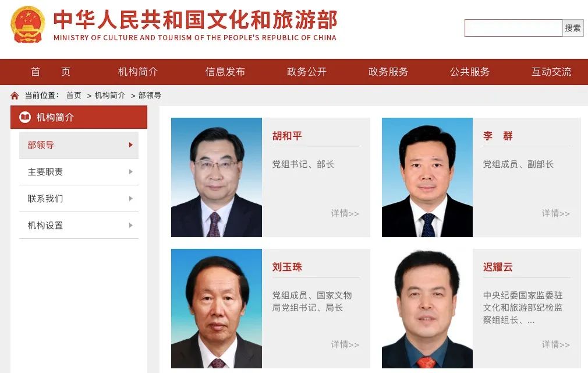Click the book icon beside 机构简介
The width and height of the screenshot is (588, 373).
25,117
